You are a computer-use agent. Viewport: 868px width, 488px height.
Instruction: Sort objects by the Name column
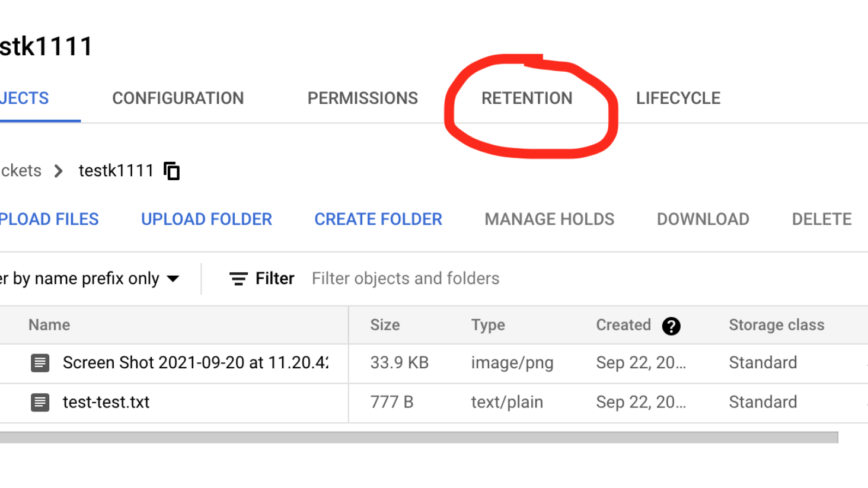click(49, 325)
